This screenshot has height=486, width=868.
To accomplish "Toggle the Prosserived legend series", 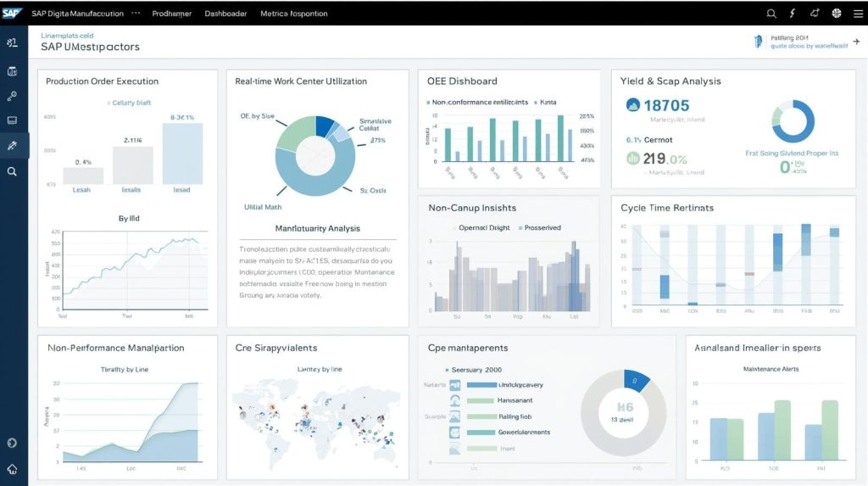I will tap(521, 228).
